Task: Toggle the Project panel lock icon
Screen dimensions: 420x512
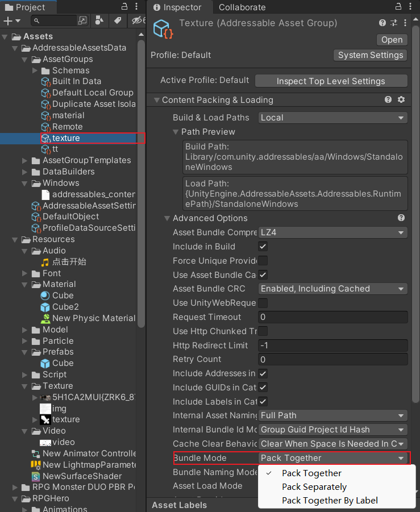Action: [x=124, y=7]
